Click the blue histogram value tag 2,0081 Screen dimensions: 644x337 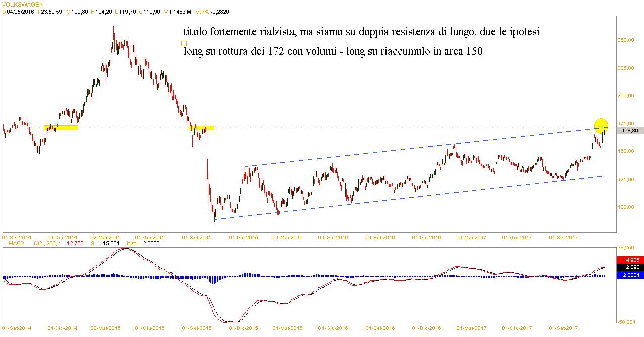pyautogui.click(x=630, y=275)
